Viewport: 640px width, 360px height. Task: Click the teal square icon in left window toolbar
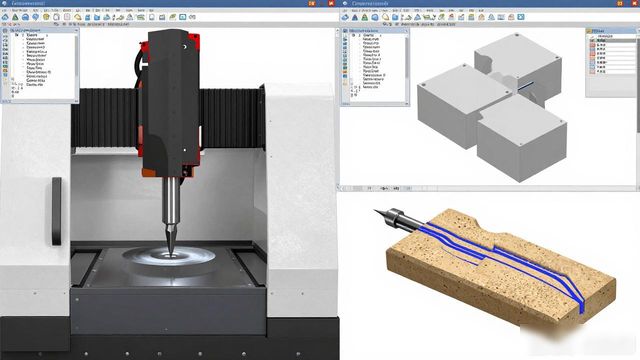click(182, 17)
